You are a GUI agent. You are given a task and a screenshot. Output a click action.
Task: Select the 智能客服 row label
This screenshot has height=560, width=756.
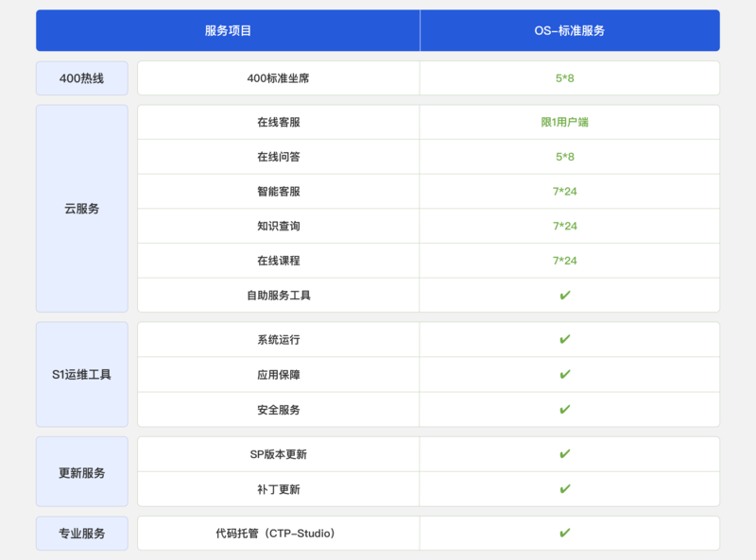pyautogui.click(x=278, y=192)
